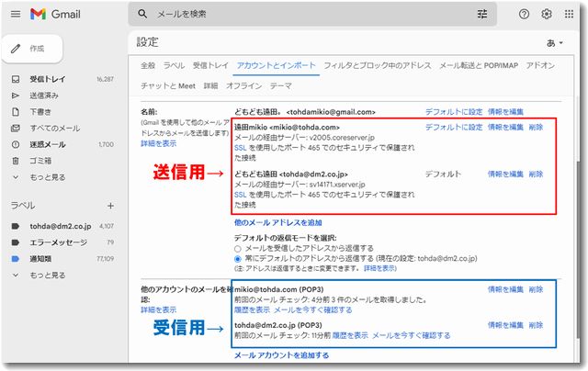
Task: Set mikio@tohda.com as default sender
Action: [454, 127]
